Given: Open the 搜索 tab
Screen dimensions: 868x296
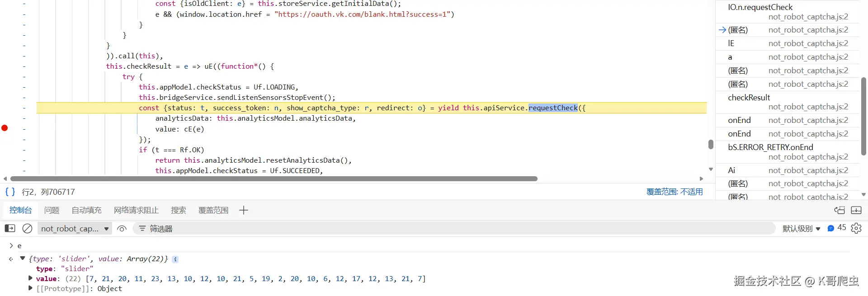Looking at the screenshot, I should [178, 210].
